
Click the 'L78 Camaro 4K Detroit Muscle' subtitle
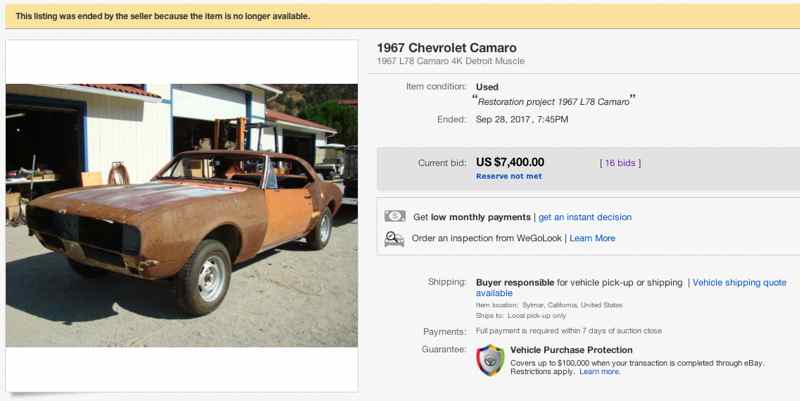pyautogui.click(x=450, y=62)
